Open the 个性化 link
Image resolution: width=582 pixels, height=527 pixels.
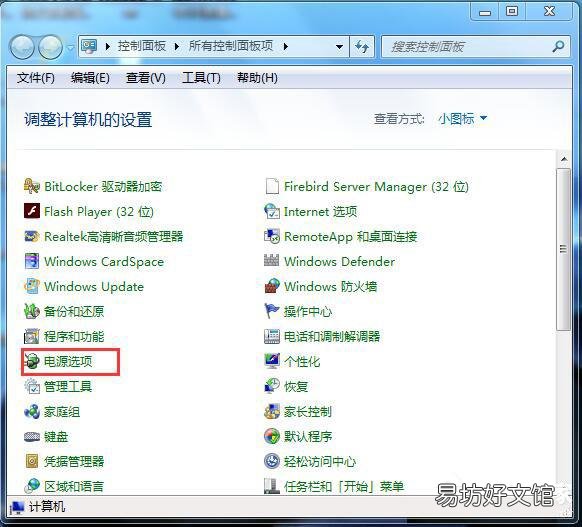302,361
